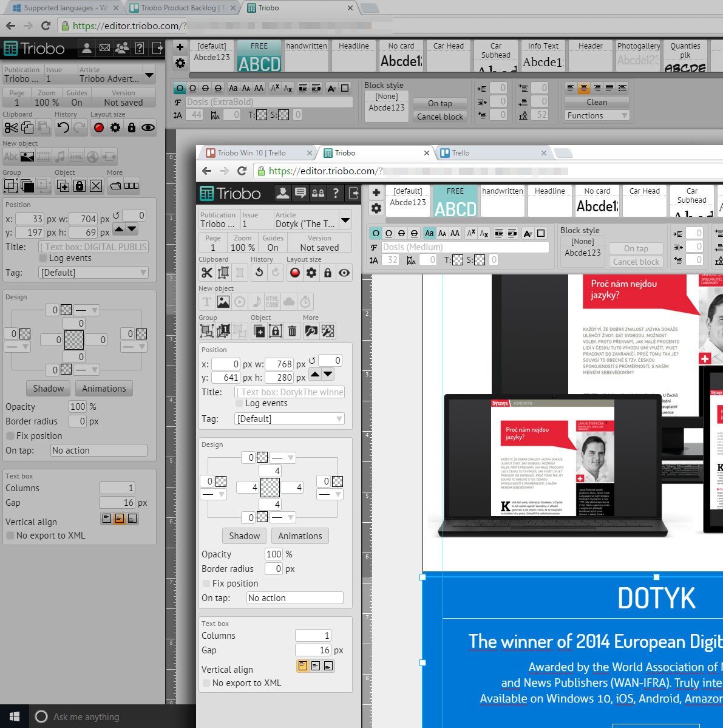Viewport: 723px width, 728px height.
Task: Click the Cortana Ask me anything search box
Action: click(x=113, y=716)
